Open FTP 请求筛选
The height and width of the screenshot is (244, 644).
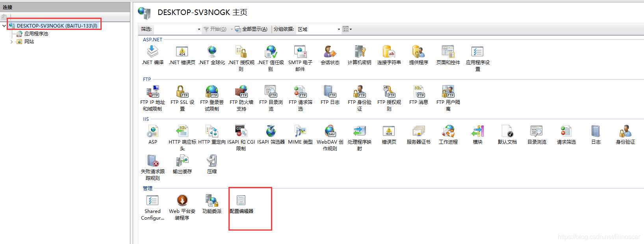(301, 98)
